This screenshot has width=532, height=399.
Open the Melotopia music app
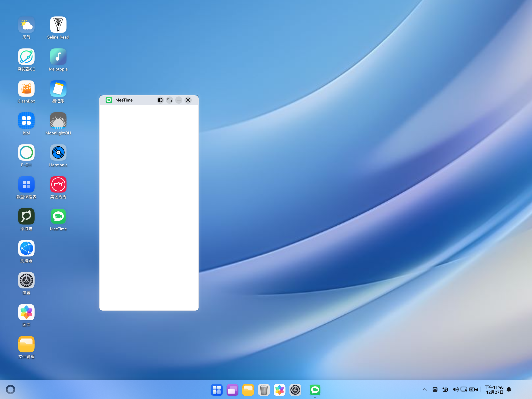pyautogui.click(x=58, y=57)
